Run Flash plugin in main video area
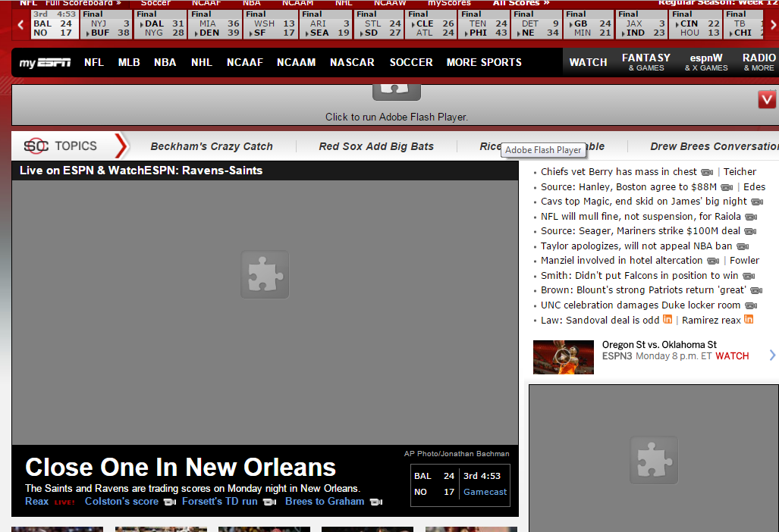The height and width of the screenshot is (532, 779). click(x=265, y=274)
